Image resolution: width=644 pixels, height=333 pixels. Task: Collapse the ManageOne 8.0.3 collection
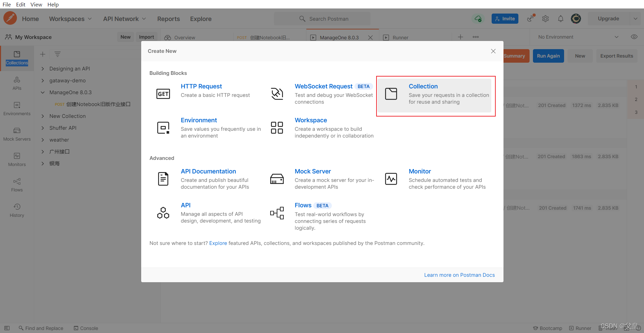pos(43,92)
